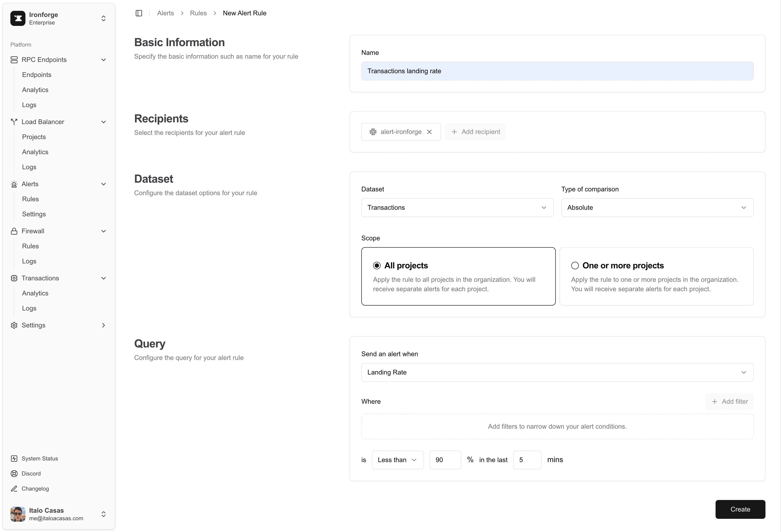Toggle the sidebar panel icon
This screenshot has height=532, width=781.
(139, 13)
